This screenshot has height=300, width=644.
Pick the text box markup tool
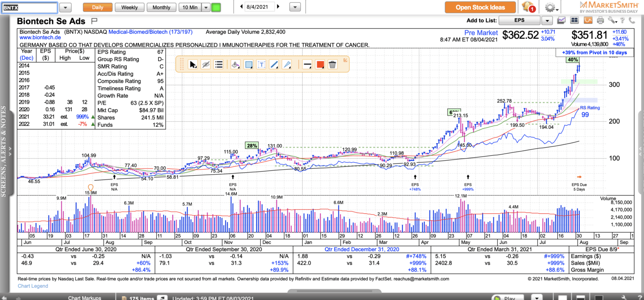261,65
